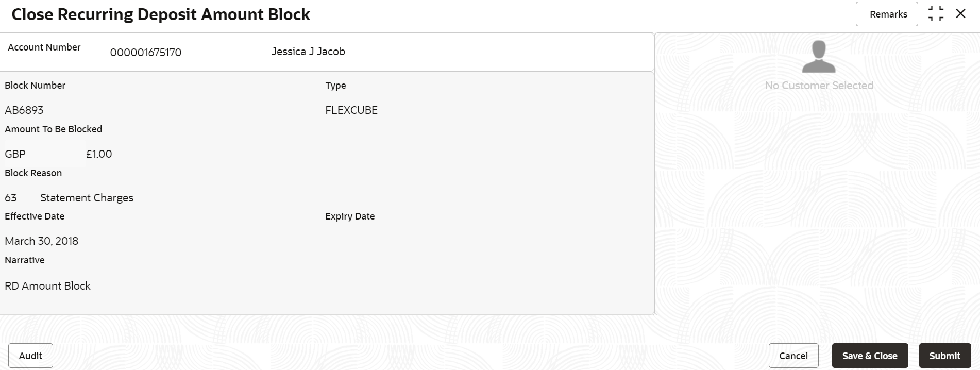
Task: Click effective date March 30, 2018
Action: coord(41,241)
